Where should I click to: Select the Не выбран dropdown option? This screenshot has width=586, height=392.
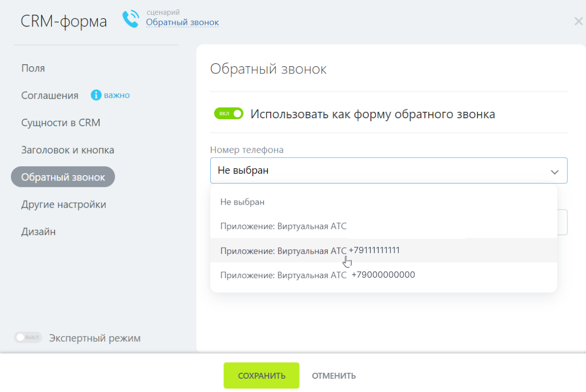[242, 202]
